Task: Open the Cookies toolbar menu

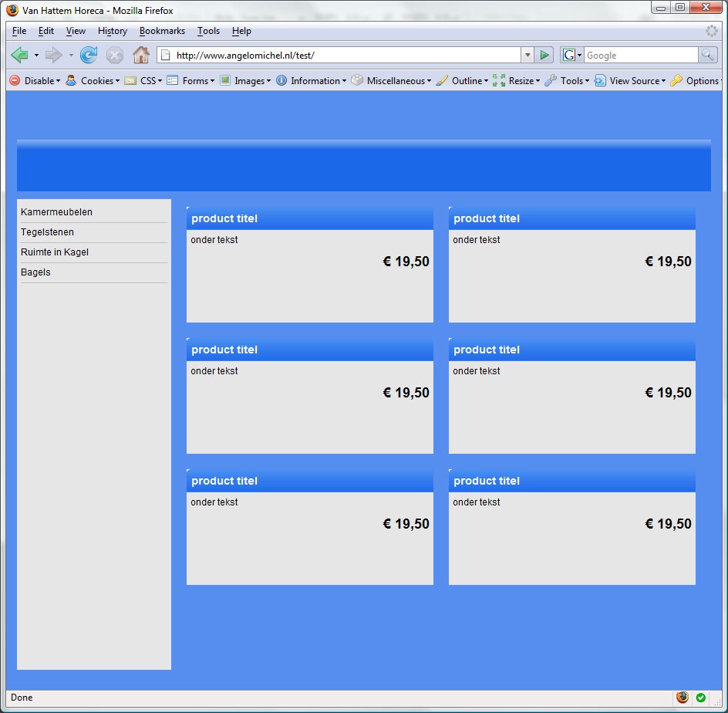Action: tap(93, 81)
